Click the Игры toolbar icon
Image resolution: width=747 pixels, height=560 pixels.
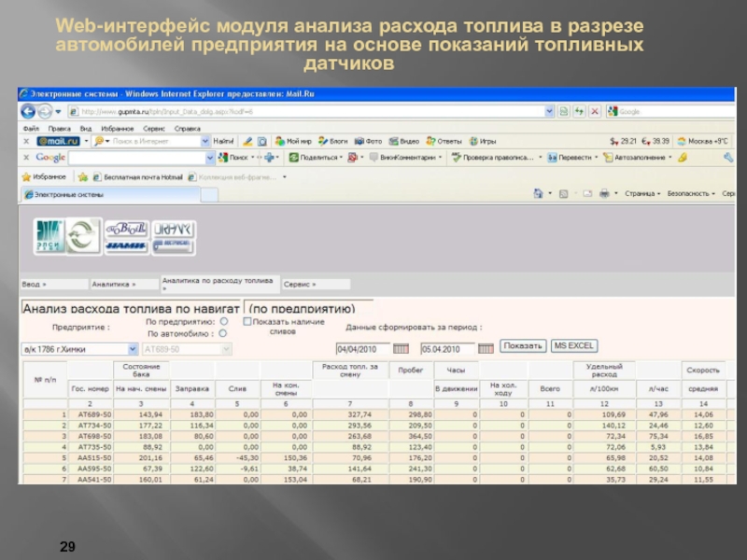pyautogui.click(x=475, y=141)
